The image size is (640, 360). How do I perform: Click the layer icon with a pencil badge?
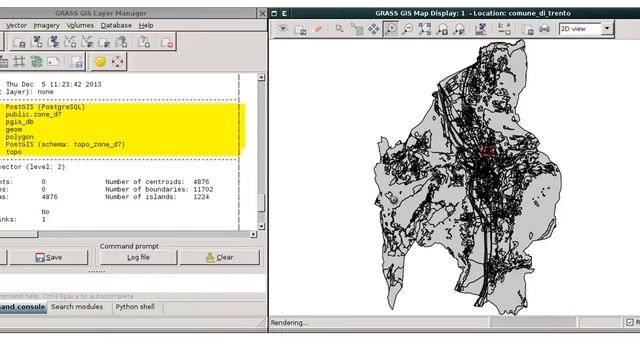coord(104,42)
